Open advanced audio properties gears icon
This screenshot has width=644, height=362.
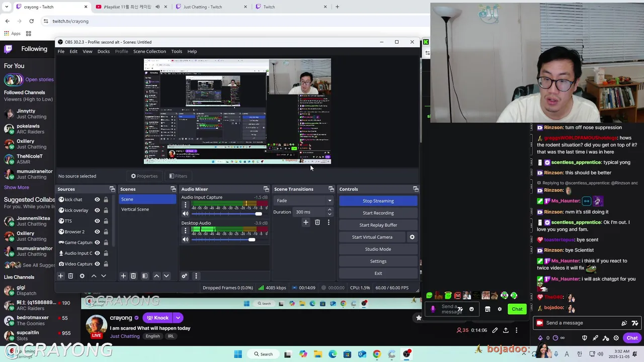pyautogui.click(x=185, y=276)
